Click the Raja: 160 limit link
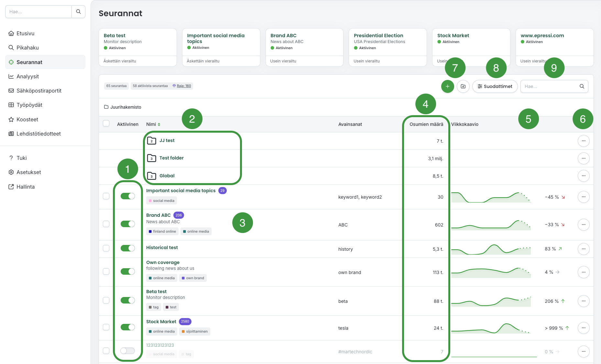Image resolution: width=601 pixels, height=364 pixels. point(184,86)
